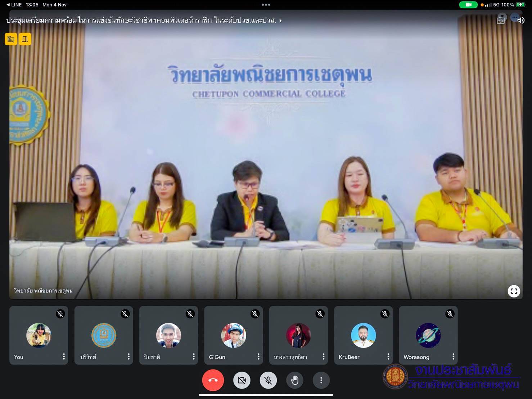Hang up with the red end call button
Screen dimensions: 532x399
(x=213, y=380)
